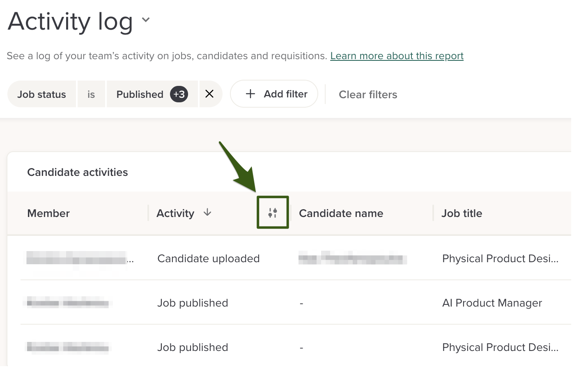Select the Candidate uploaded activity row
Image resolution: width=588 pixels, height=383 pixels.
point(209,258)
